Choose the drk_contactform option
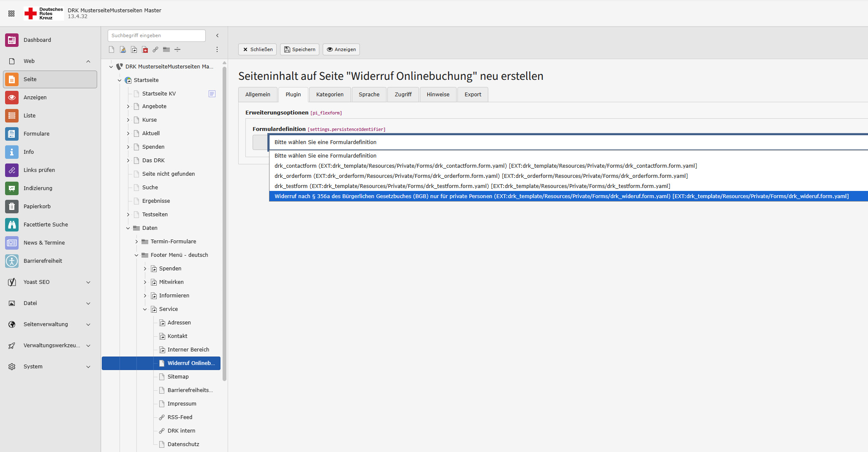 tap(568, 166)
